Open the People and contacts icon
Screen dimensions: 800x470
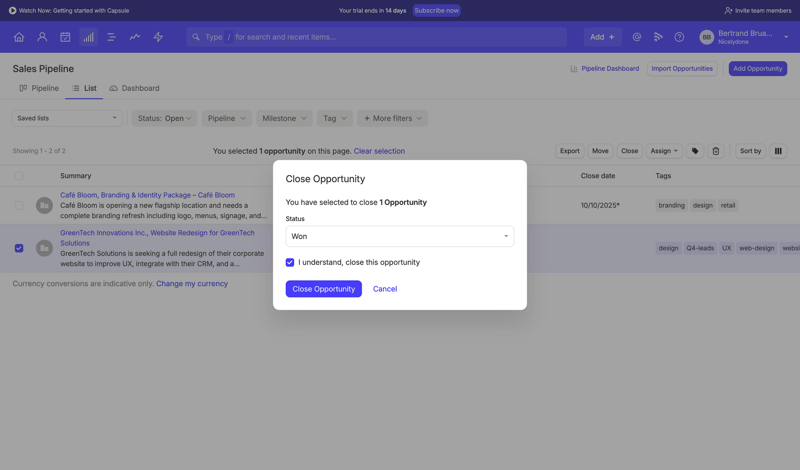(x=42, y=37)
